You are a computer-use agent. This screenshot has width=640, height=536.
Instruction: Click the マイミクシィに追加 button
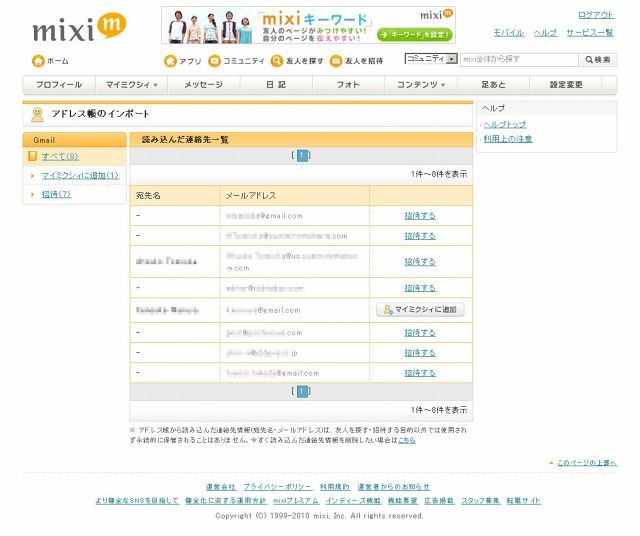coord(420,310)
